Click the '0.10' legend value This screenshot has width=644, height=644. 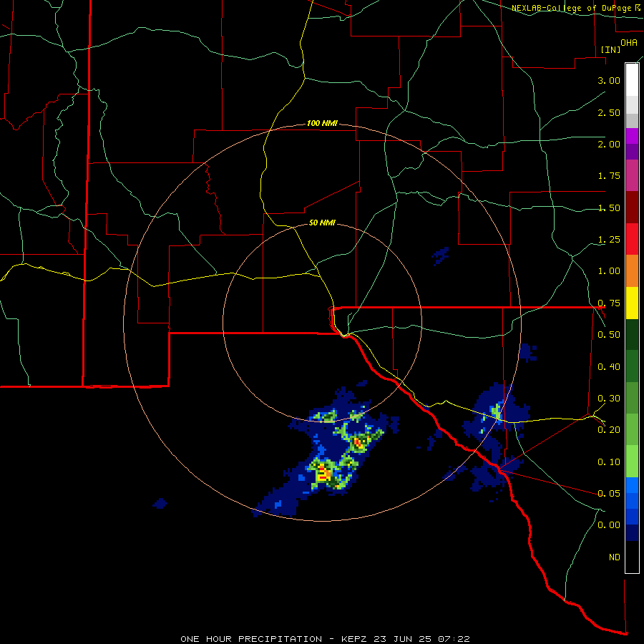pyautogui.click(x=609, y=462)
